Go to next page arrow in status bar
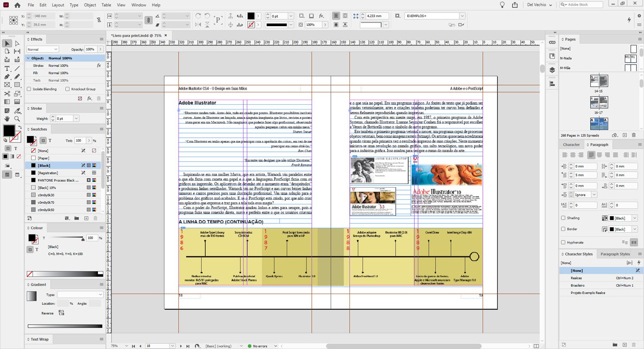 [181, 346]
